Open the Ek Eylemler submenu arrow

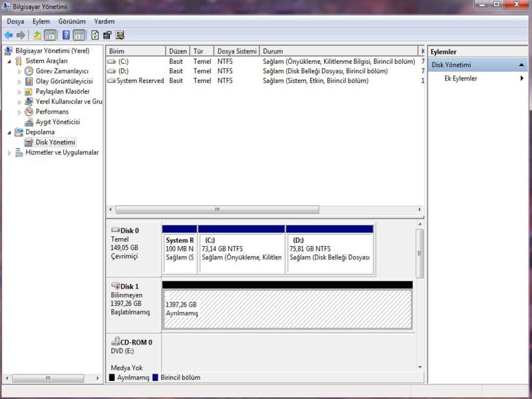[x=522, y=78]
